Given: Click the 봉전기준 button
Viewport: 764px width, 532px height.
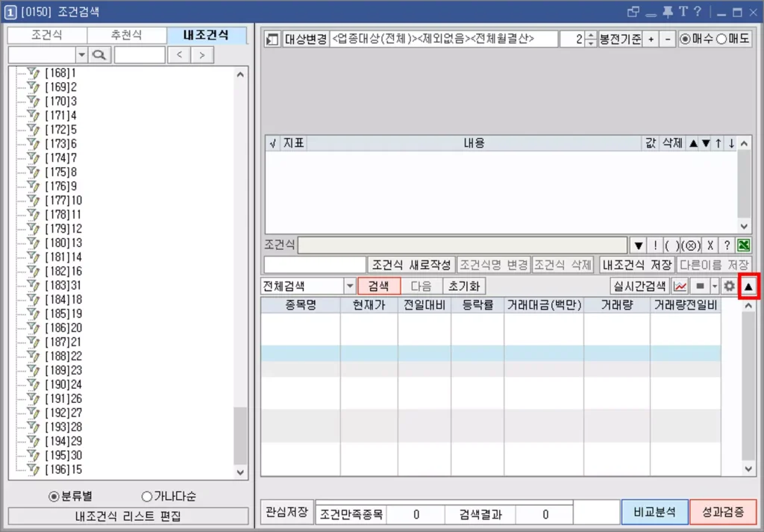Looking at the screenshot, I should (x=620, y=39).
